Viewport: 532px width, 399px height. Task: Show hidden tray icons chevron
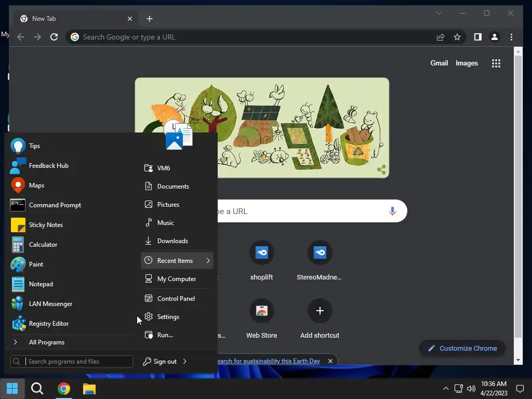(x=446, y=389)
